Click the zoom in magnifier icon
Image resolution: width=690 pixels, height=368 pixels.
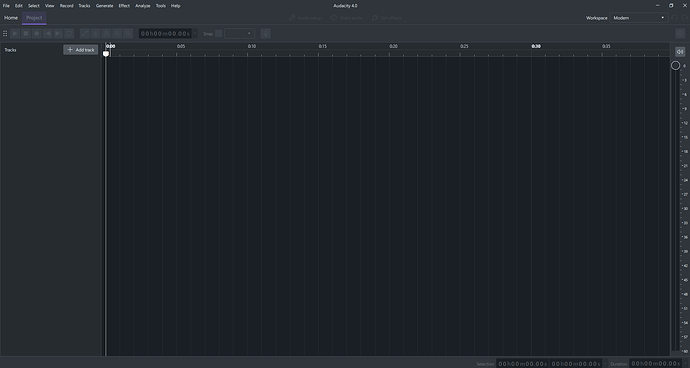coord(117,33)
